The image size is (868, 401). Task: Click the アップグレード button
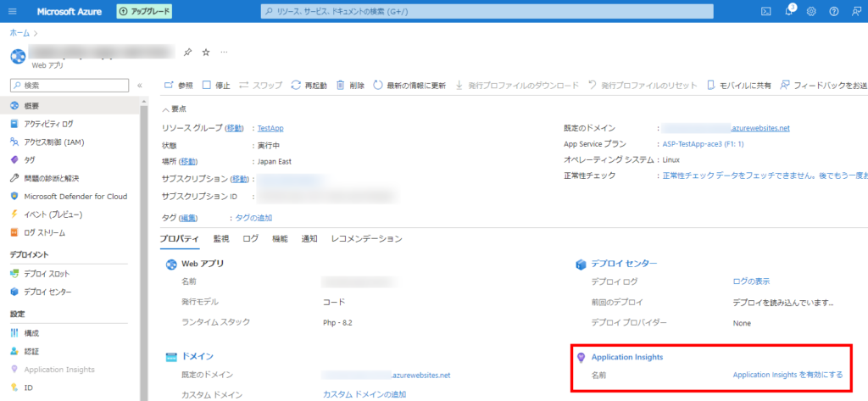[144, 12]
